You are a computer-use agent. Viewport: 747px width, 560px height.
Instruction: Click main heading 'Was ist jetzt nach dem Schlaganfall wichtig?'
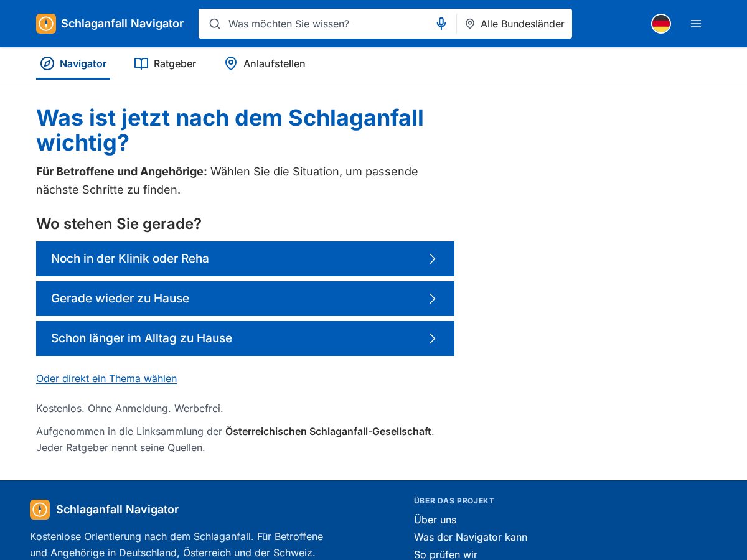click(230, 130)
